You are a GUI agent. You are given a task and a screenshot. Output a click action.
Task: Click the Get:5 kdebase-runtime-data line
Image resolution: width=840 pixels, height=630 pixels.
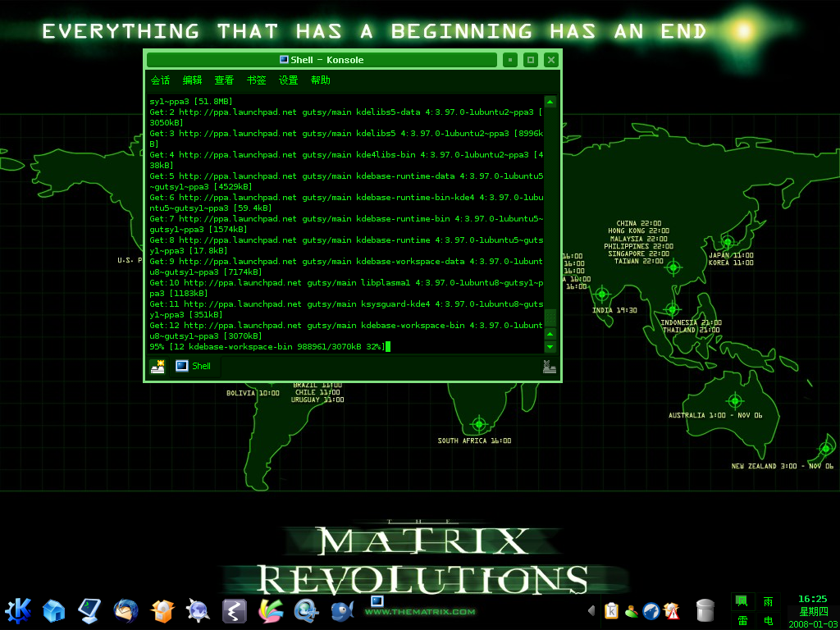(346, 181)
